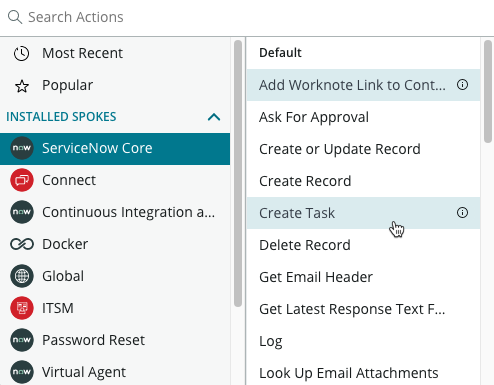The width and height of the screenshot is (494, 385).
Task: Select the ServiceNow Core spoke
Action: [115, 149]
